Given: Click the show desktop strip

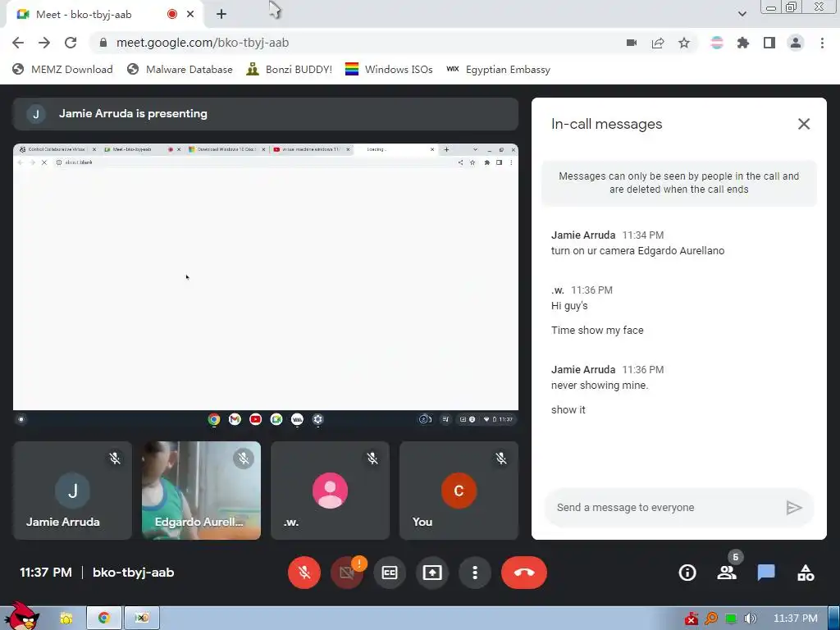Looking at the screenshot, I should tap(833, 619).
